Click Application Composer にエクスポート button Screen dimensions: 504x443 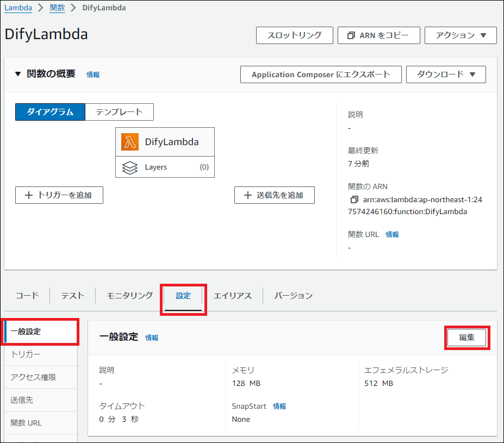(x=321, y=74)
